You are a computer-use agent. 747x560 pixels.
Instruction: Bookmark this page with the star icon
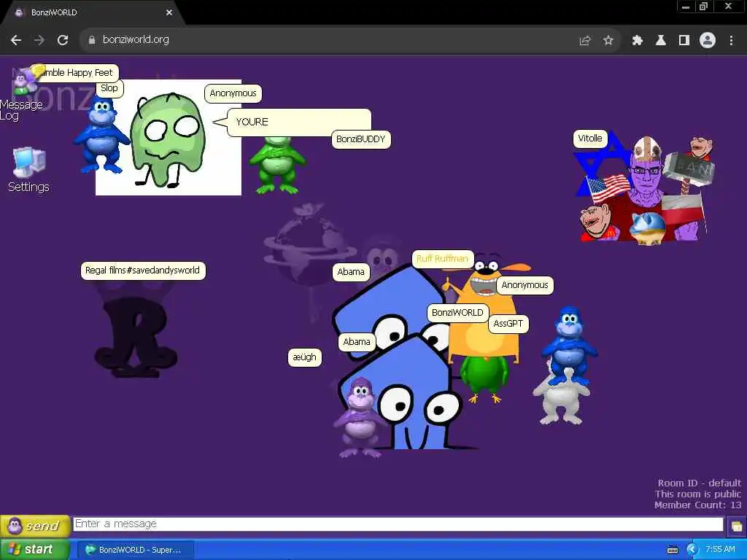point(608,41)
